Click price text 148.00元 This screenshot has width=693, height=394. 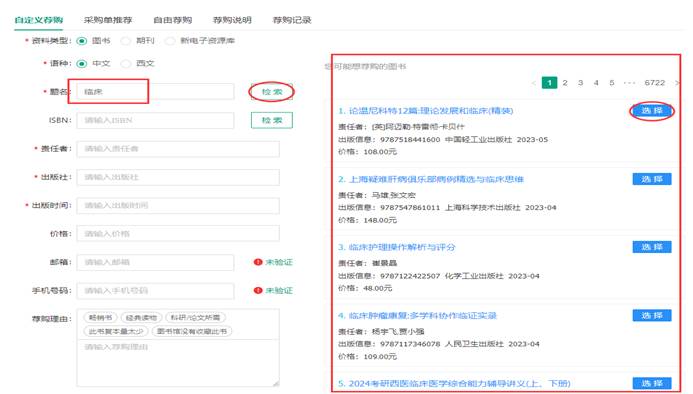click(380, 220)
